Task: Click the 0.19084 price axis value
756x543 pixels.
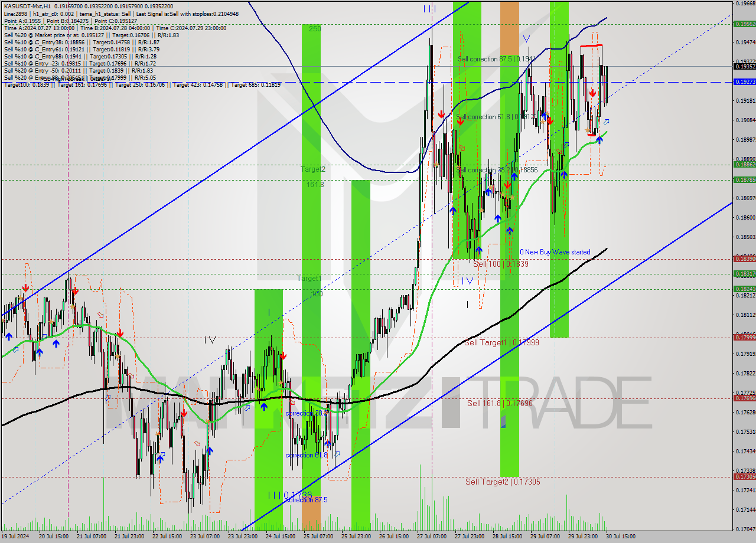Action: (745, 120)
